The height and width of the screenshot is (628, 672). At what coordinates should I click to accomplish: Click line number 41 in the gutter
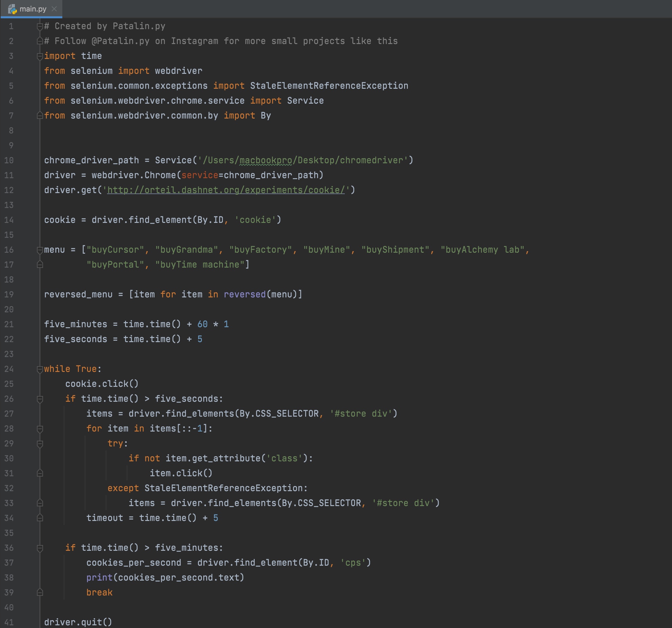coord(9,622)
